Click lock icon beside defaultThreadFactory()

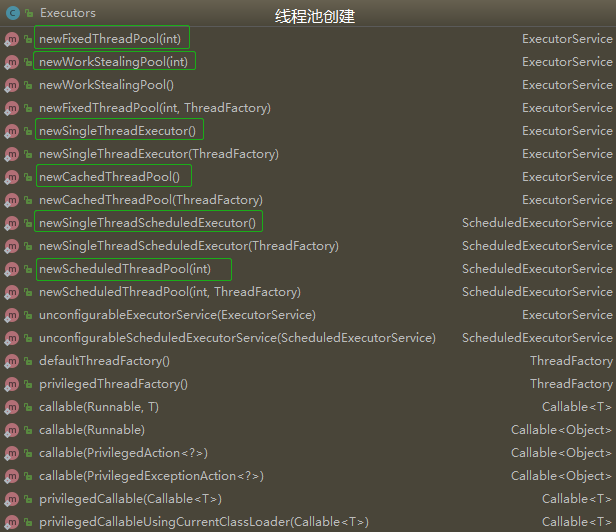tap(28, 361)
